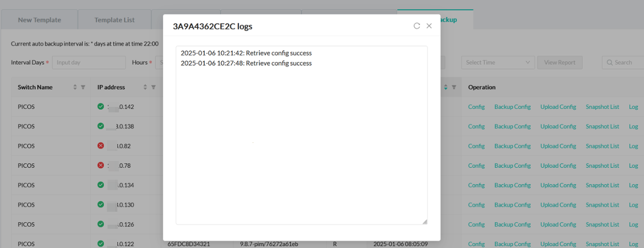Click the red error status icon for 0.82

101,146
